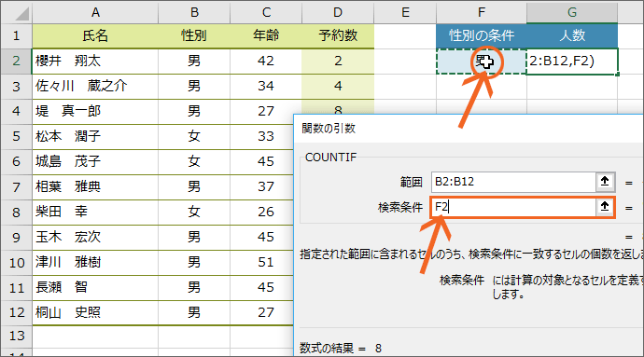The height and width of the screenshot is (357, 644).
Task: Select the name cell 相葉 雅典
Action: (95, 187)
